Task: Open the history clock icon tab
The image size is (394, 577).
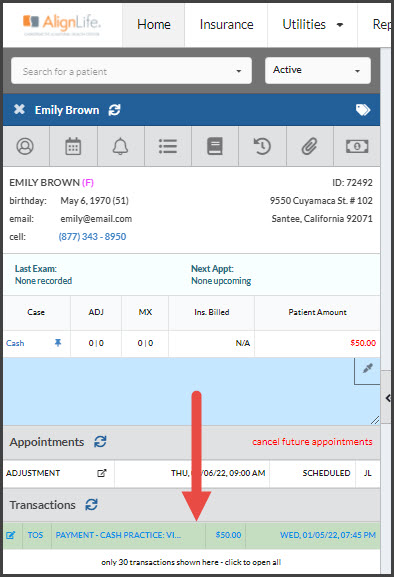Action: click(262, 146)
